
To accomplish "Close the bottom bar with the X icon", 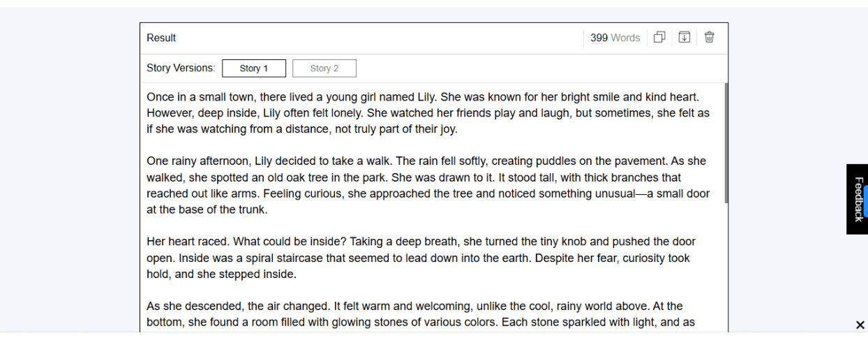I will pos(860,325).
